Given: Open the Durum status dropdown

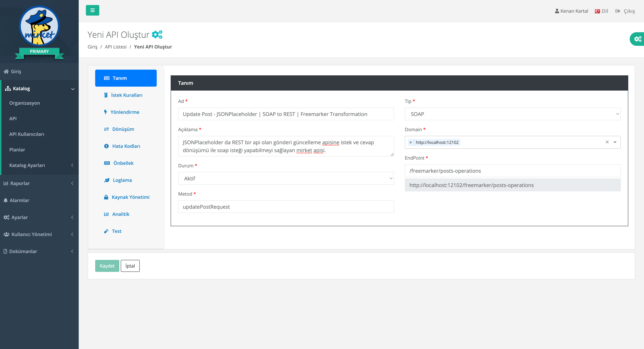Looking at the screenshot, I should coord(286,178).
